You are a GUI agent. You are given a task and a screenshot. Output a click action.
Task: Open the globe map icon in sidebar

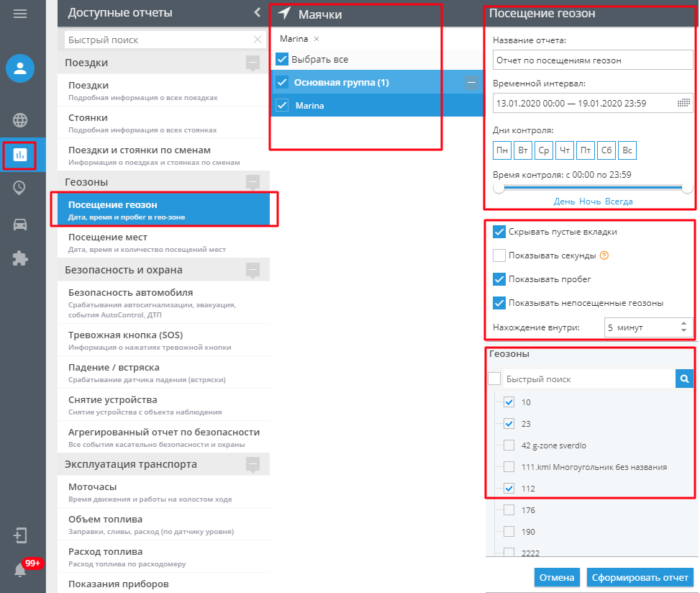click(x=20, y=120)
